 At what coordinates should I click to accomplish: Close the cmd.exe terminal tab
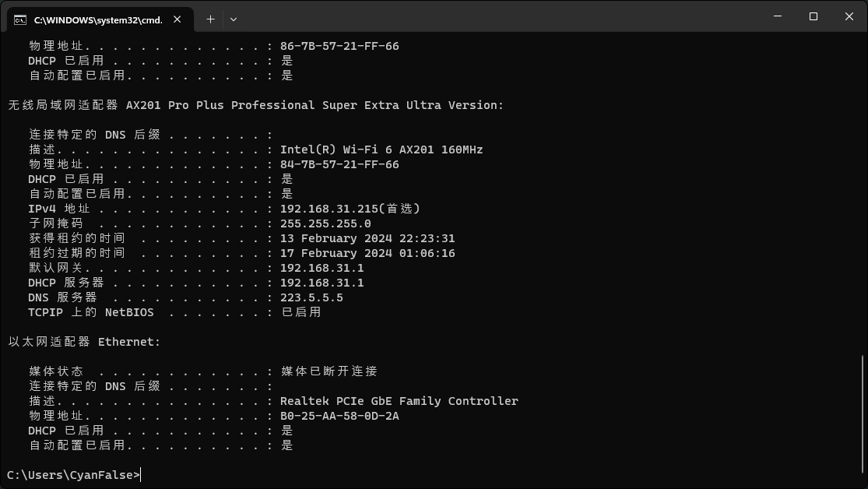[177, 19]
